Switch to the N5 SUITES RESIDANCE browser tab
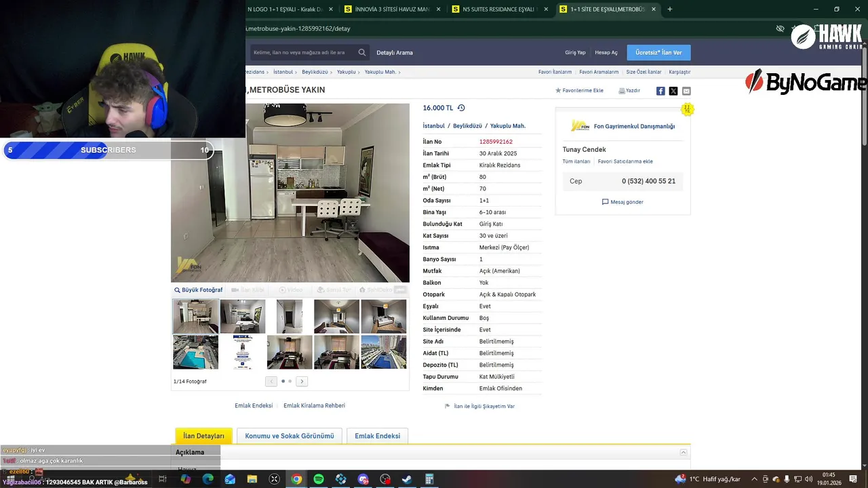Image resolution: width=868 pixels, height=488 pixels. pyautogui.click(x=498, y=9)
